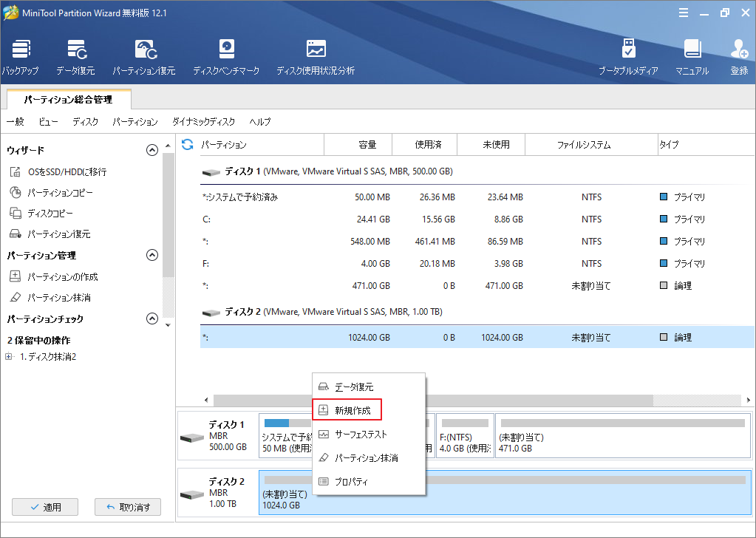Sort by 使用済 column header
Viewport: 756px width, 538px height.
coord(424,145)
